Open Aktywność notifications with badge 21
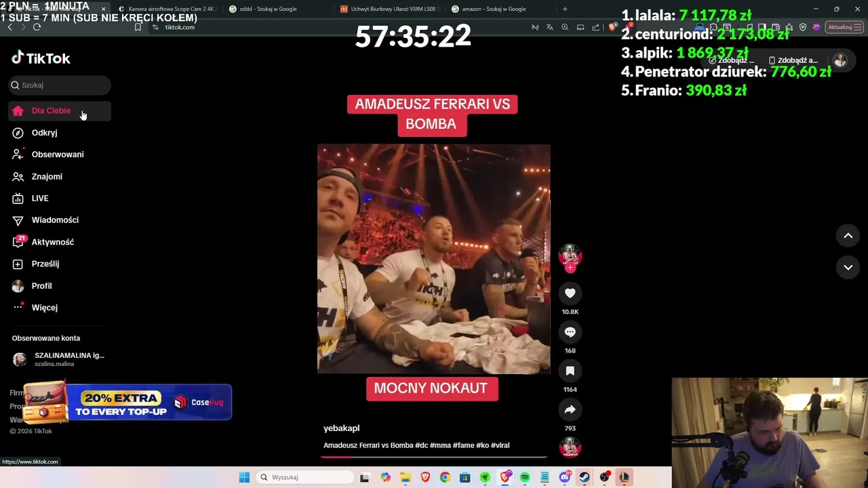868x488 pixels. 60,242
